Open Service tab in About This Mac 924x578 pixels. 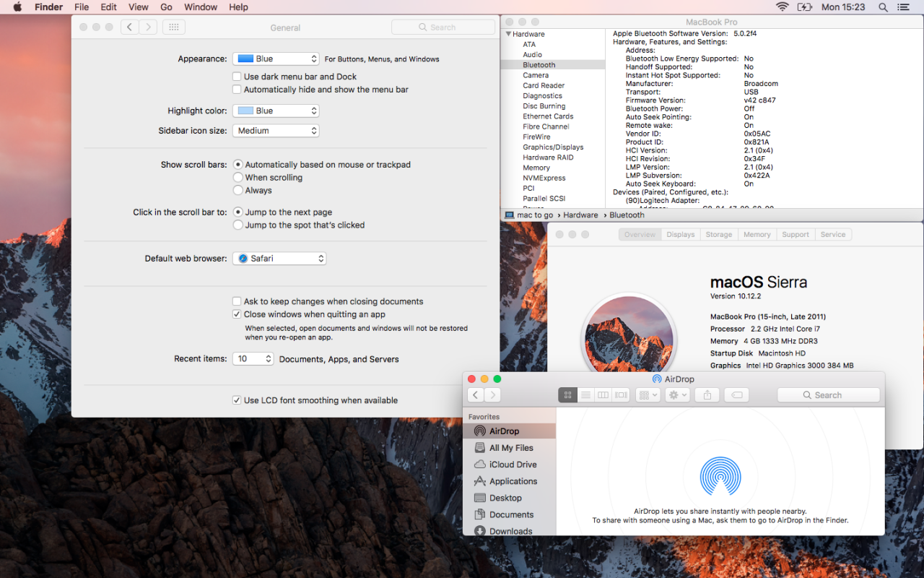pos(833,235)
